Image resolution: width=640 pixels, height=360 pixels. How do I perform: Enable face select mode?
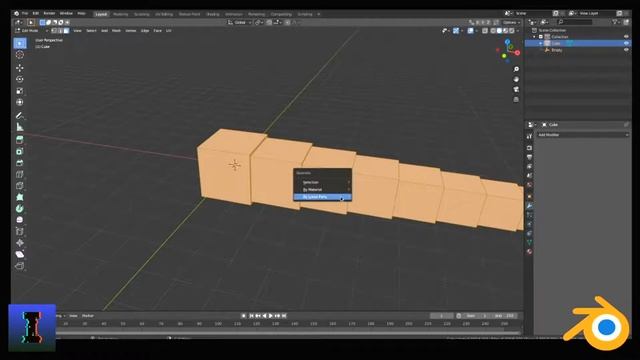(66, 31)
